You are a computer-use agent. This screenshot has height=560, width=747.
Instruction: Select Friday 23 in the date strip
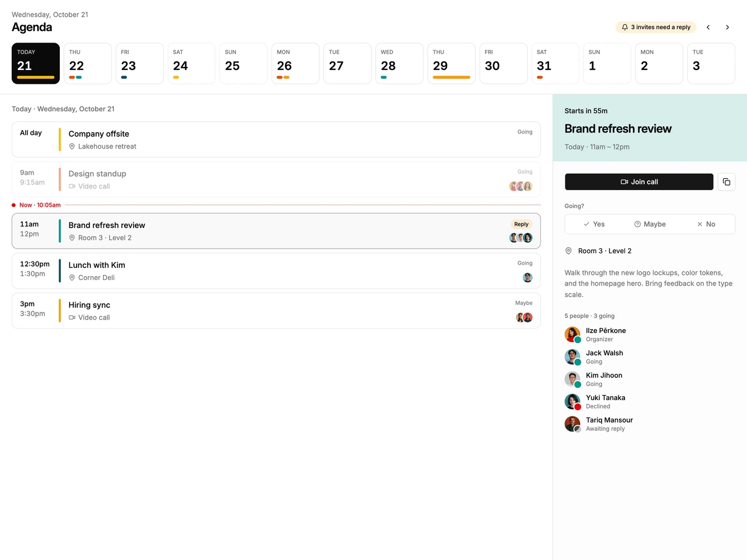(x=140, y=64)
